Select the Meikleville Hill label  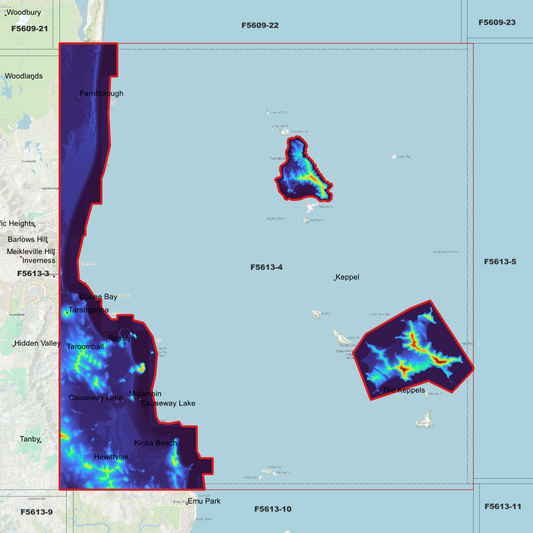[x=31, y=252]
